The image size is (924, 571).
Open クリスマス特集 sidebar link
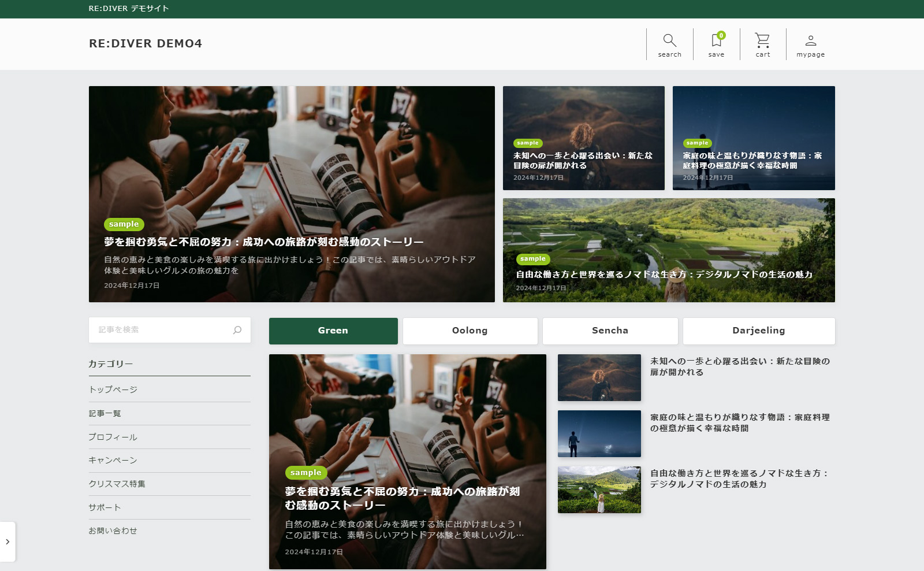point(117,484)
